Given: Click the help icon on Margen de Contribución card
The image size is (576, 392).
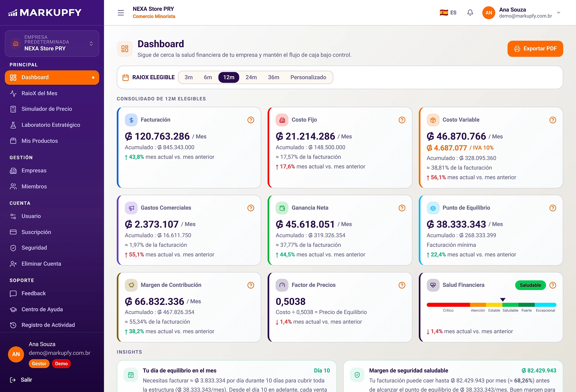Looking at the screenshot, I should click(251, 285).
